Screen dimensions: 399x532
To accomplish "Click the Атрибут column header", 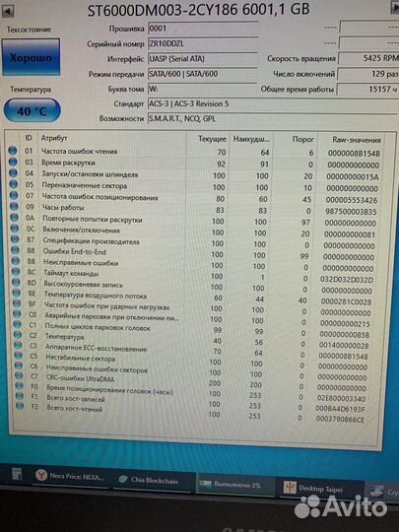I will click(54, 138).
